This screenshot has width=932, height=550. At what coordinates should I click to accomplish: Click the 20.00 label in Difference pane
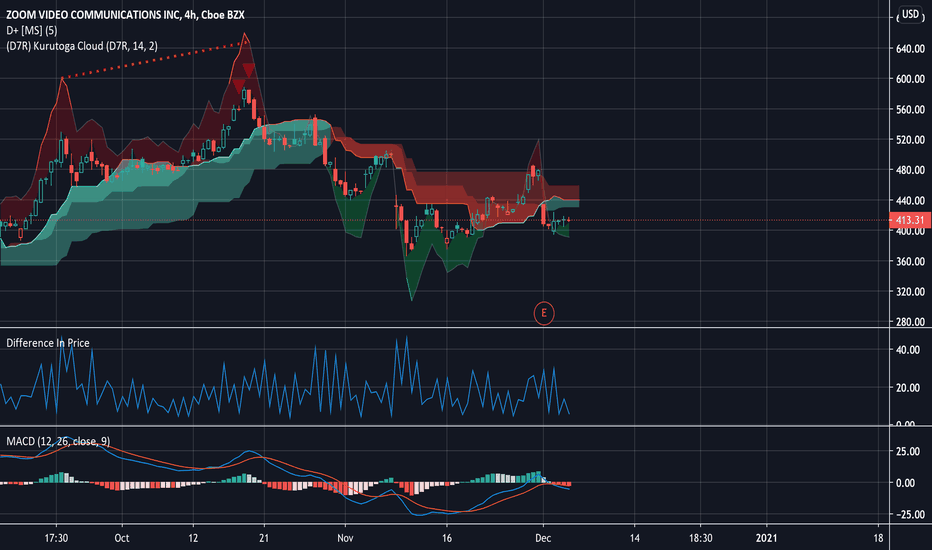[x=908, y=388]
